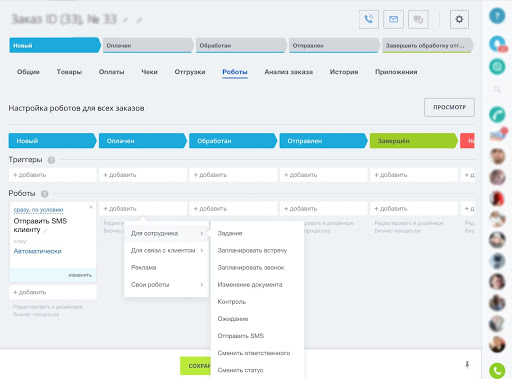
Task: Click изменить on SMS robot card
Action: [x=80, y=275]
